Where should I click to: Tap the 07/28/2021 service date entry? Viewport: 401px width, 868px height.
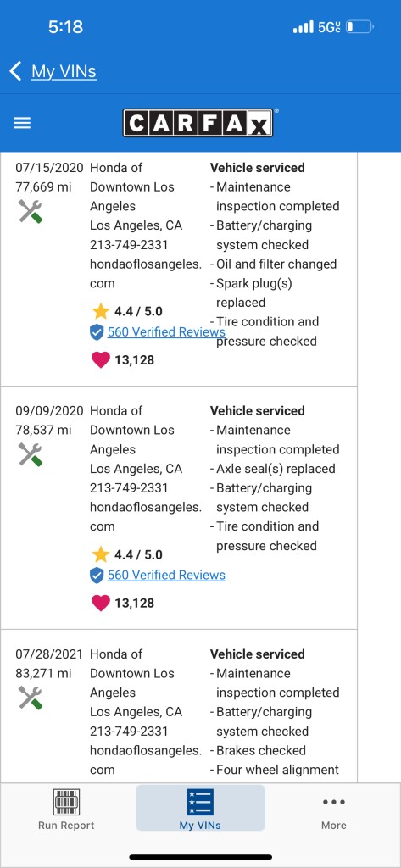coord(48,654)
